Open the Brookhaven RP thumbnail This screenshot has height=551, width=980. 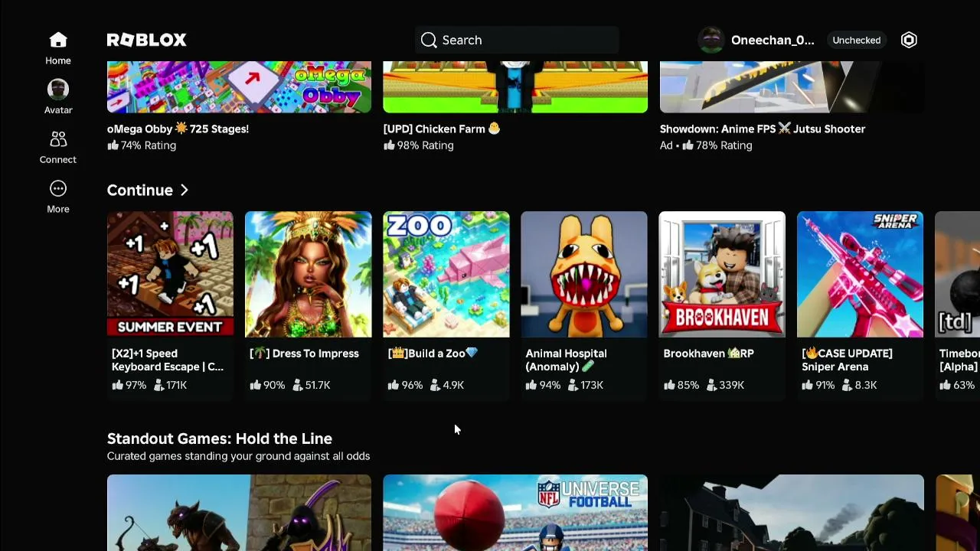pyautogui.click(x=722, y=274)
